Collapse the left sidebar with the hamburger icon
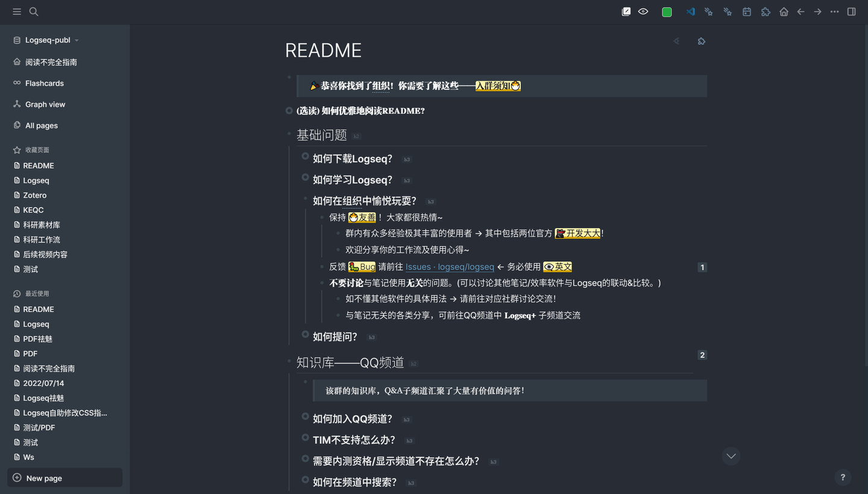Image resolution: width=868 pixels, height=494 pixels. point(17,11)
